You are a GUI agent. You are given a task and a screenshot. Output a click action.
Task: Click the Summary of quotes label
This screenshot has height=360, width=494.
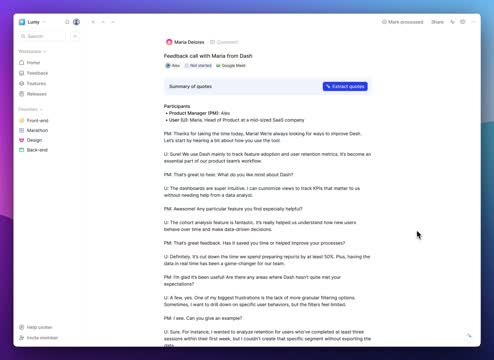(x=190, y=86)
